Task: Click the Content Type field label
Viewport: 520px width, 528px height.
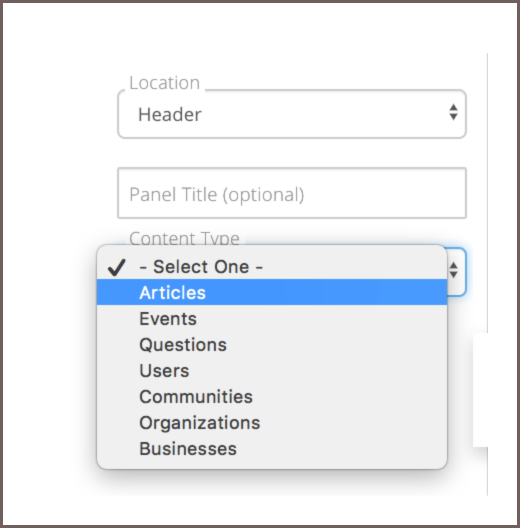Action: tap(185, 238)
